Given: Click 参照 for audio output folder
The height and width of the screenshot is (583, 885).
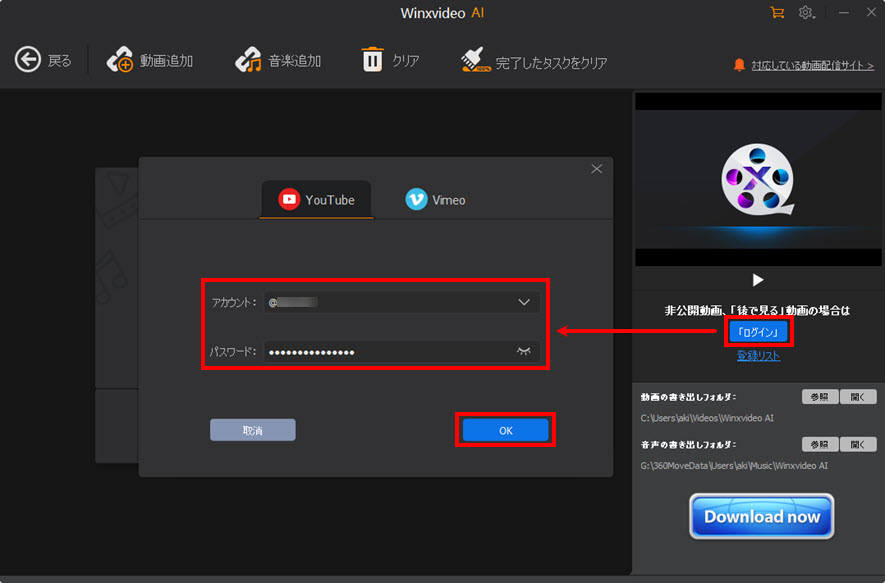Looking at the screenshot, I should click(x=820, y=444).
